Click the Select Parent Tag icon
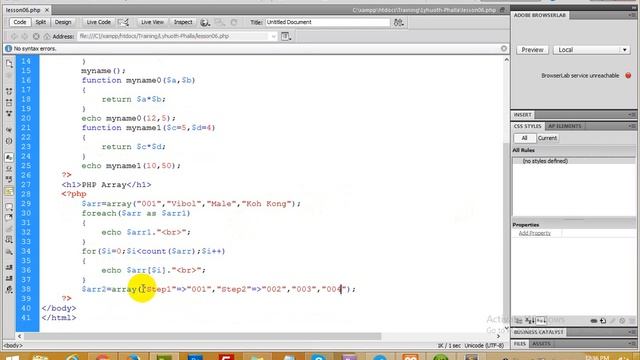This screenshot has height=360, width=640. [x=9, y=130]
